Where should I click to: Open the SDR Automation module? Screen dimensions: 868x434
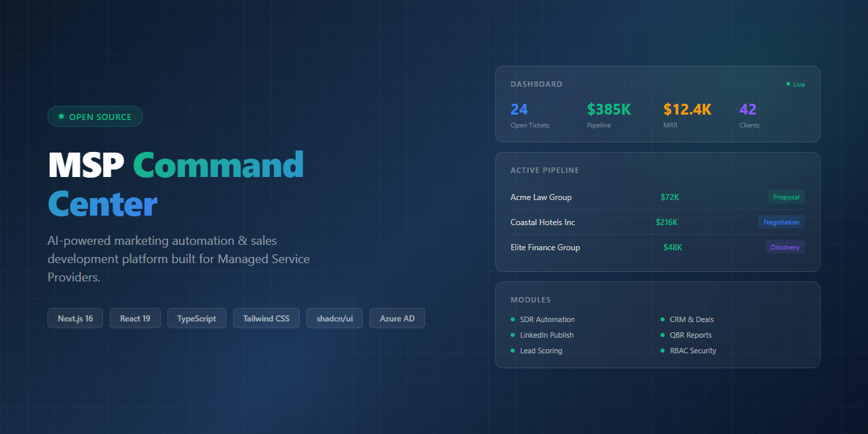click(542, 319)
